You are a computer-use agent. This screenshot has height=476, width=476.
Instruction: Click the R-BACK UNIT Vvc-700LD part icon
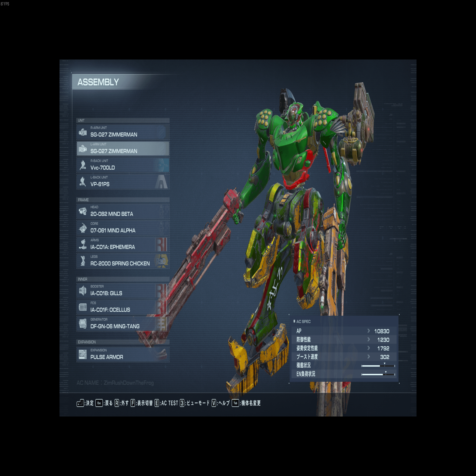click(x=83, y=165)
